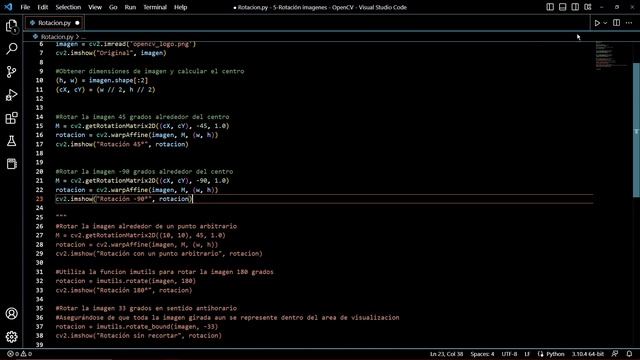Change file encoding UTF-8

coord(509,354)
